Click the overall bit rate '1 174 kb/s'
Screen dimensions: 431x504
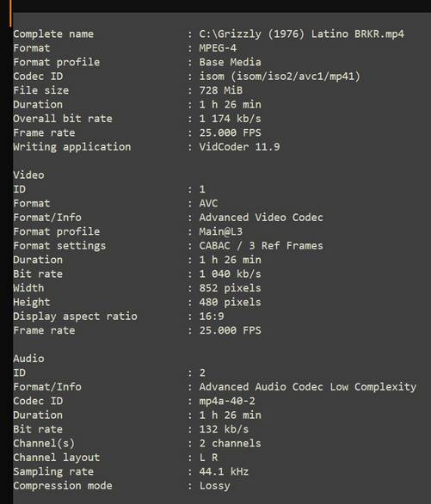pyautogui.click(x=230, y=119)
